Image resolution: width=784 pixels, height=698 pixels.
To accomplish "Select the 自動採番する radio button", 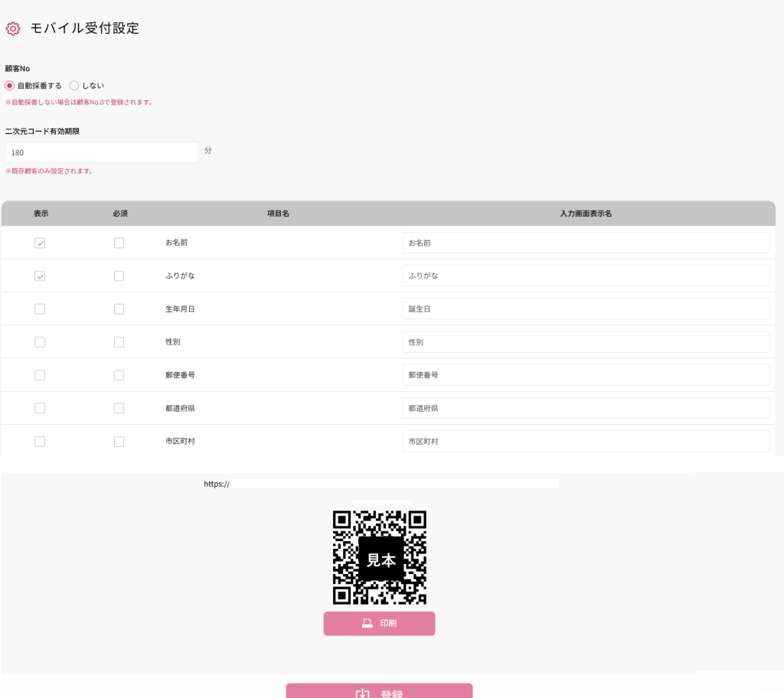I will tap(10, 86).
